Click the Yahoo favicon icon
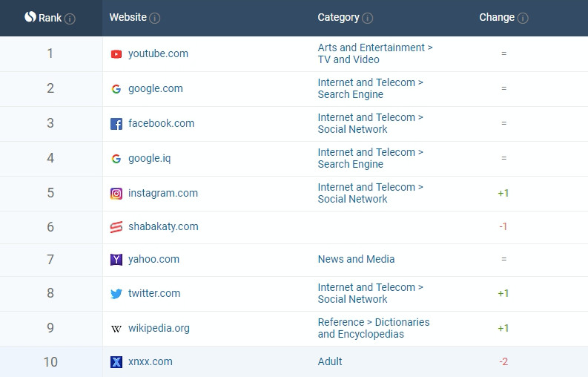The width and height of the screenshot is (588, 377). (x=116, y=260)
